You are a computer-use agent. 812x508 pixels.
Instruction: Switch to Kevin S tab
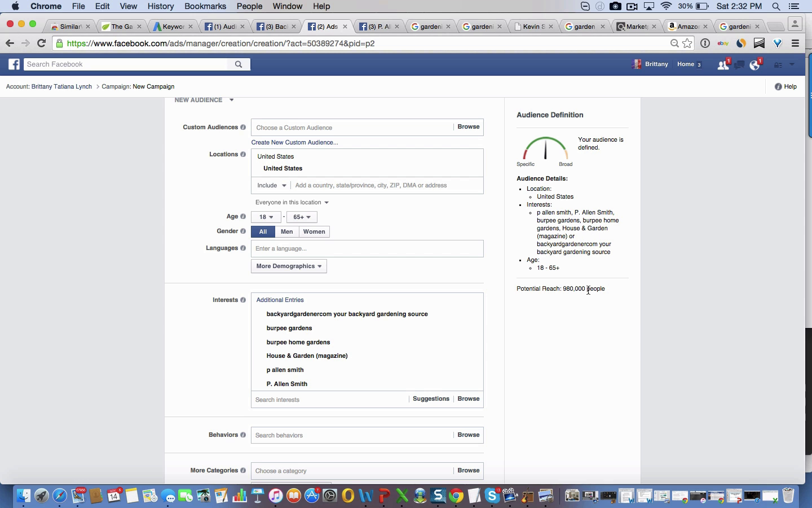click(533, 27)
